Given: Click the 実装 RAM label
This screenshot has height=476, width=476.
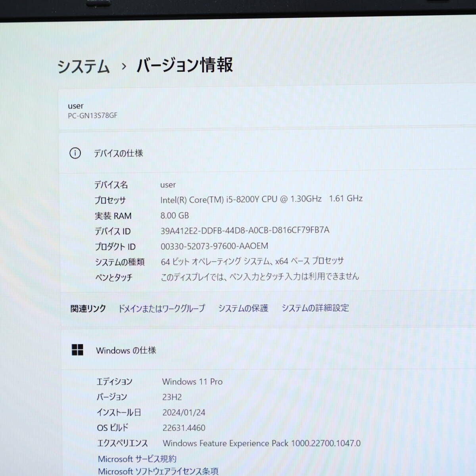Looking at the screenshot, I should tap(113, 216).
